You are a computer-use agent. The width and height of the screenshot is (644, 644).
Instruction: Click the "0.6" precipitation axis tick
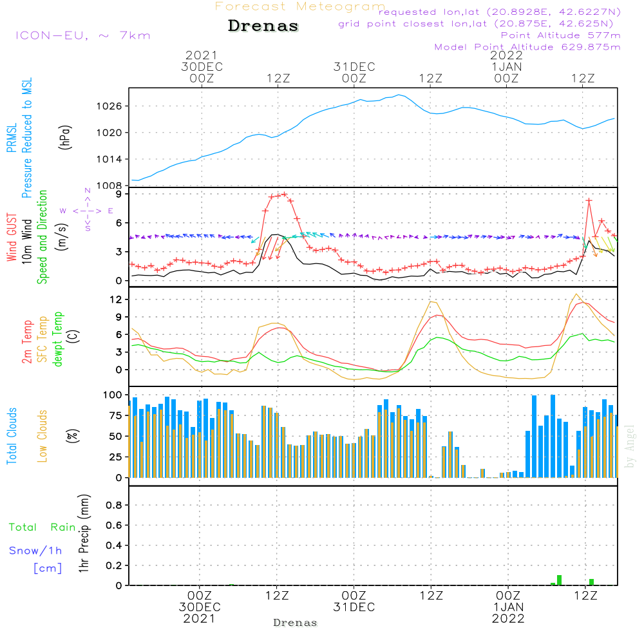coord(114,526)
